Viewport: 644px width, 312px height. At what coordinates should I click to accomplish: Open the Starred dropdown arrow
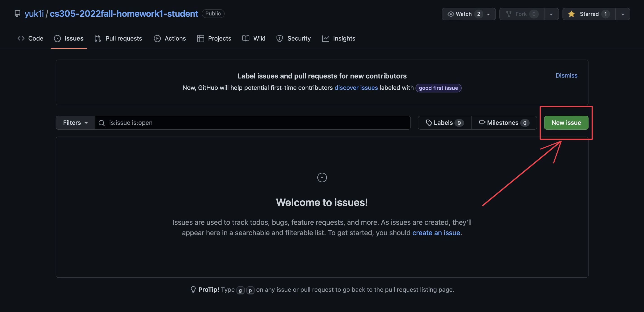[622, 14]
